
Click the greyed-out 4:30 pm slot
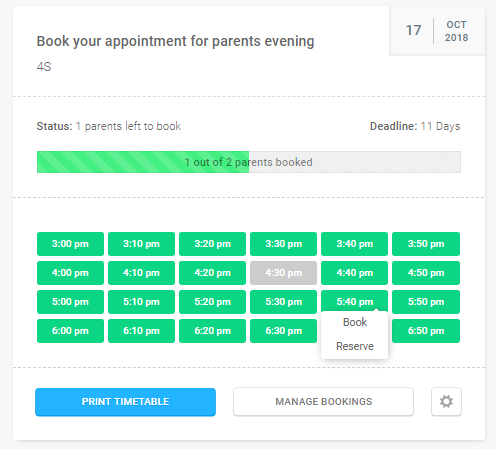pos(283,273)
